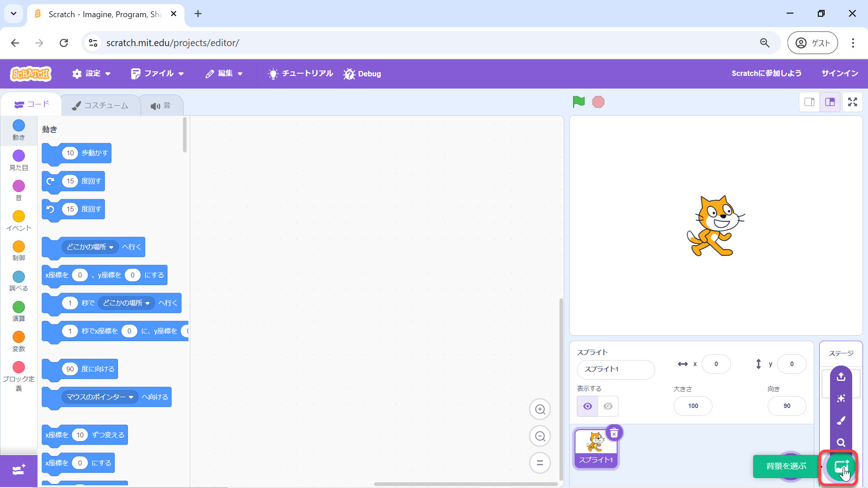This screenshot has width=868, height=488.
Task: Delete スプライト1 with trash icon
Action: coord(614,433)
